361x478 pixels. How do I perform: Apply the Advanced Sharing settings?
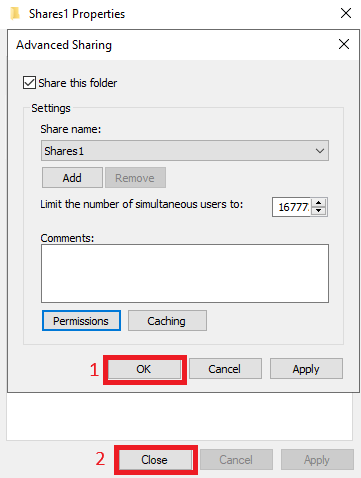[x=306, y=369]
